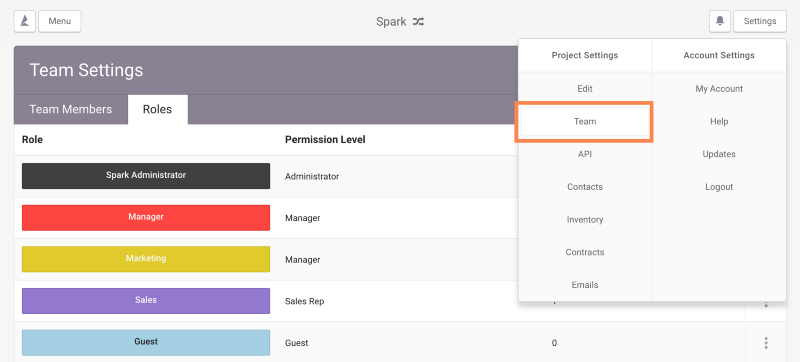
Task: Open the Guest role three-dot menu
Action: click(x=766, y=343)
